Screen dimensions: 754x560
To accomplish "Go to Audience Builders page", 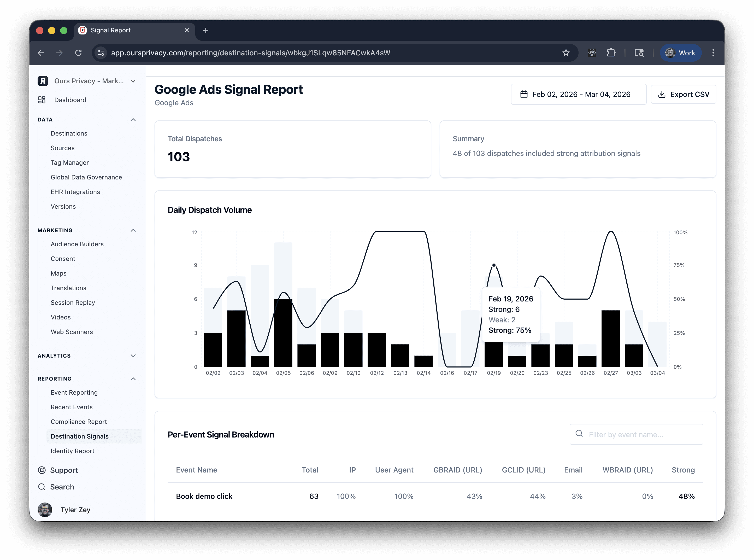I will (77, 244).
